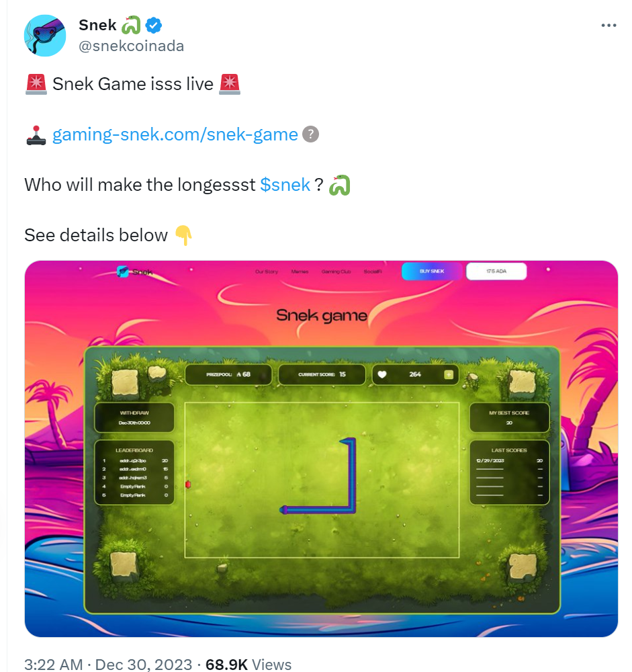Click the heart lives icon in game
The width and height of the screenshot is (632, 672).
pos(382,374)
